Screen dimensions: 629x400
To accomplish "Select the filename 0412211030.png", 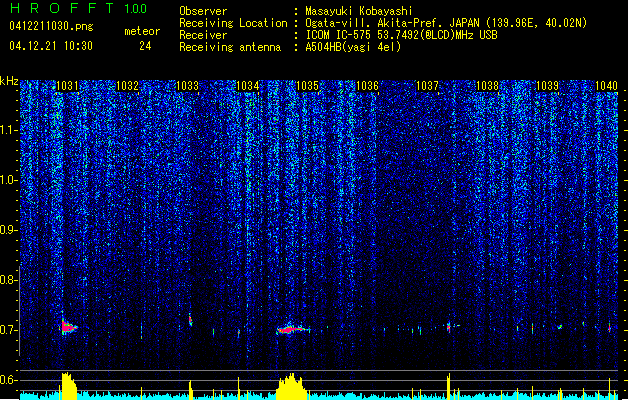I will (51, 27).
